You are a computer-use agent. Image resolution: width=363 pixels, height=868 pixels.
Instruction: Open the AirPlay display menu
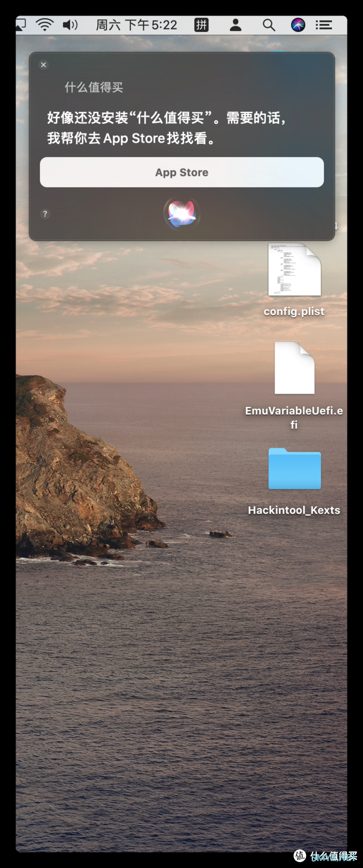coord(21,25)
